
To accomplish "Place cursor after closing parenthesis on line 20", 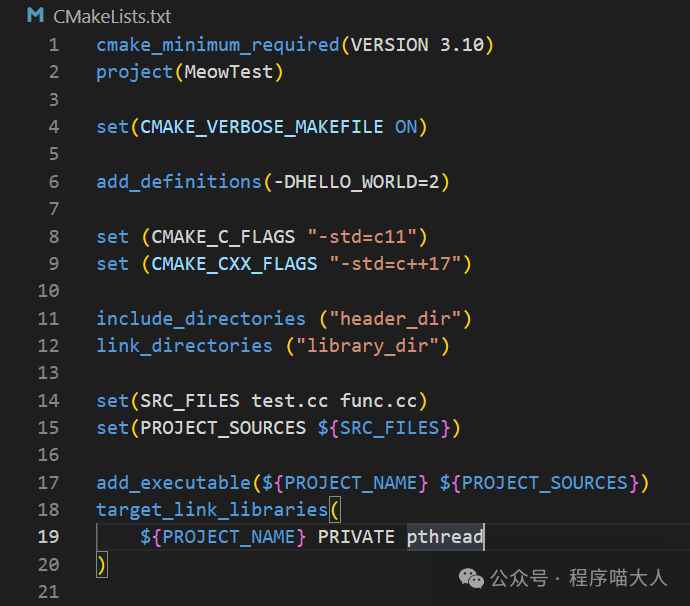I will (106, 565).
